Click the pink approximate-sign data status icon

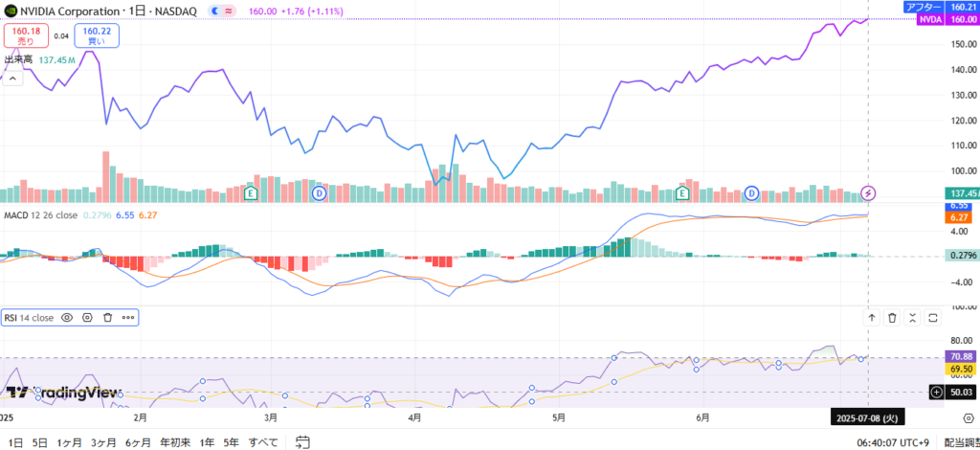229,11
